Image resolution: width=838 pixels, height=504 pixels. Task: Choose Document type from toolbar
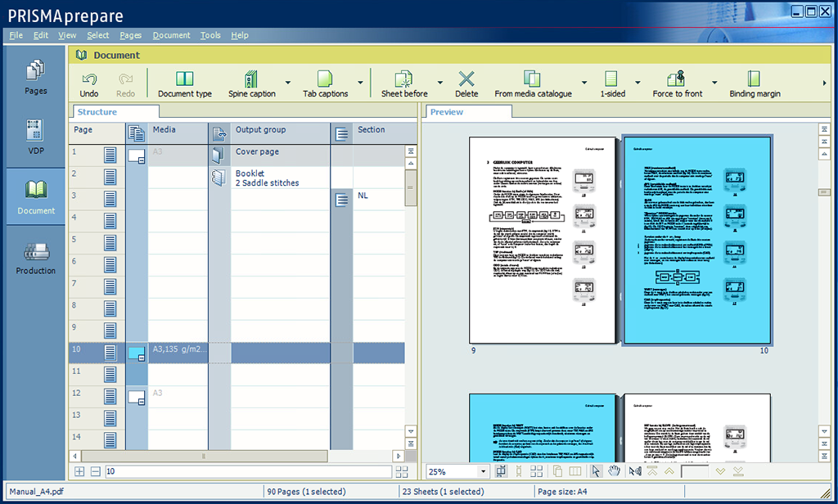point(185,84)
